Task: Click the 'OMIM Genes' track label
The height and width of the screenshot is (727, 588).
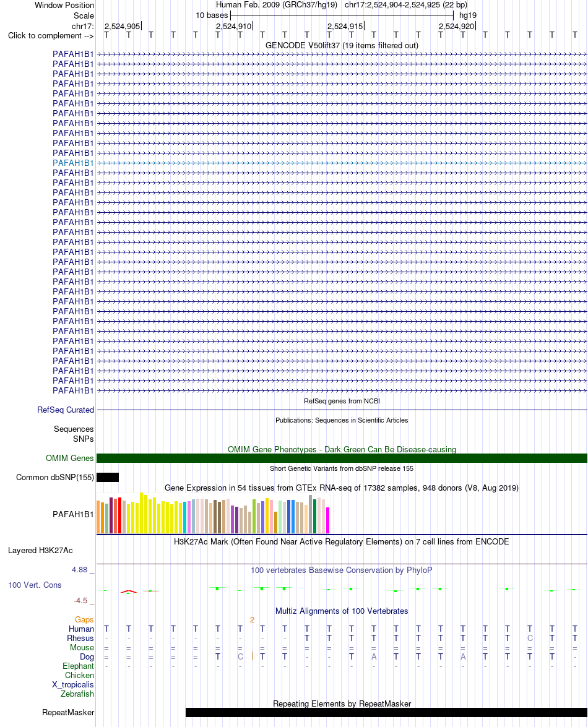Action: [69, 458]
